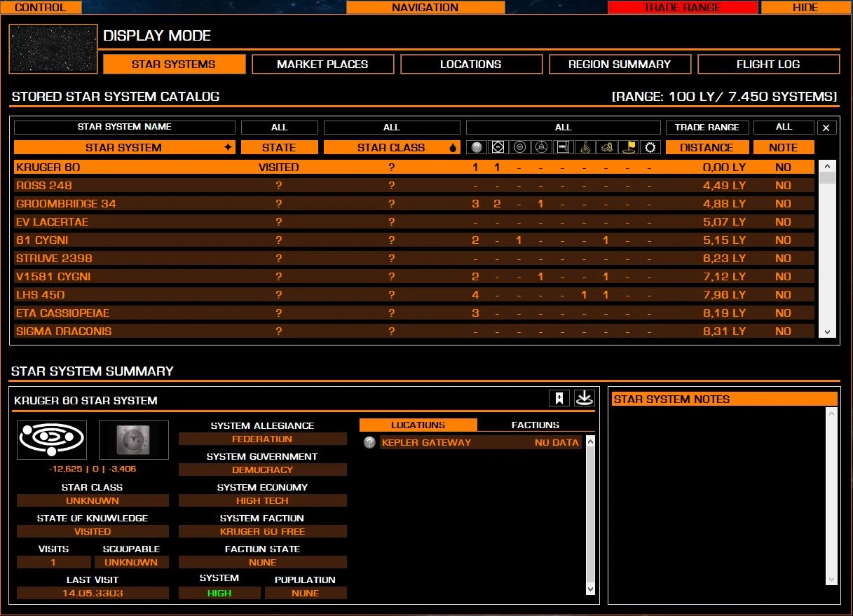The image size is (853, 616).
Task: Select the LHS 450 row
Action: pyautogui.click(x=414, y=295)
